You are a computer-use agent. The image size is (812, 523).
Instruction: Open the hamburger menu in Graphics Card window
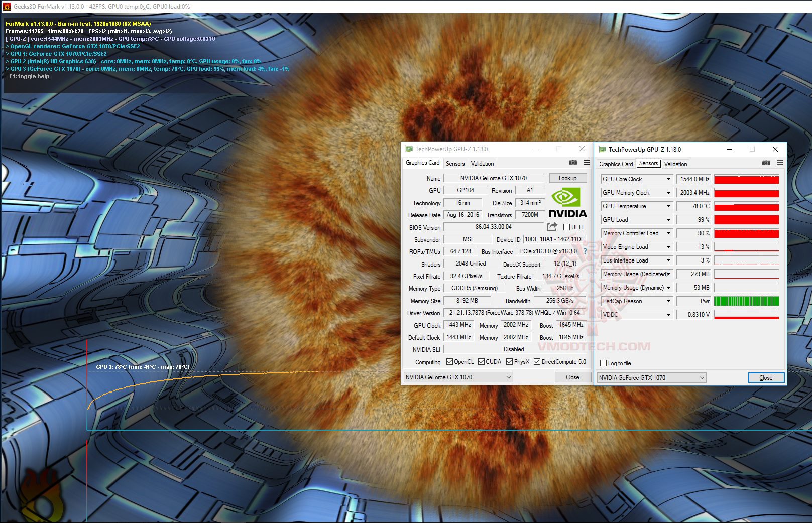[x=587, y=163]
